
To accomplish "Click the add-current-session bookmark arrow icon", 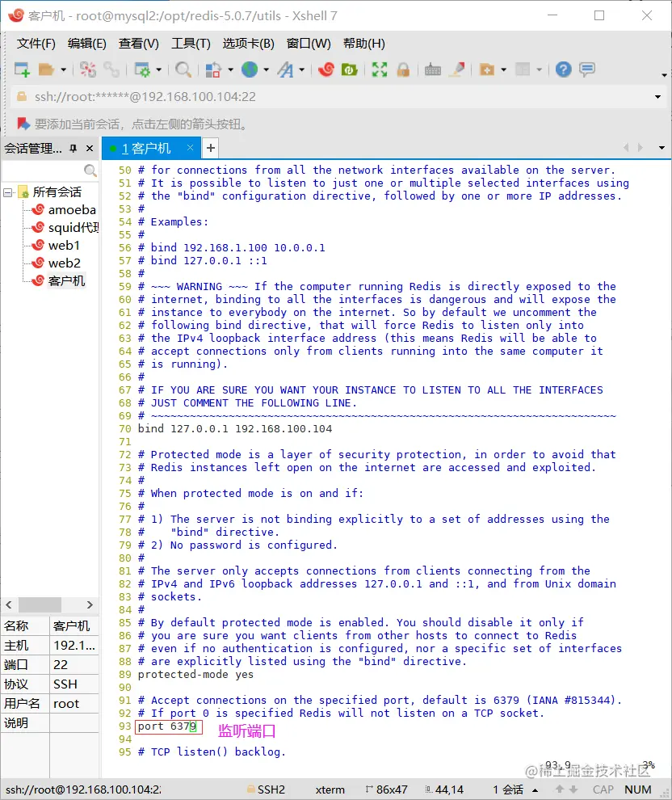I will tap(23, 124).
